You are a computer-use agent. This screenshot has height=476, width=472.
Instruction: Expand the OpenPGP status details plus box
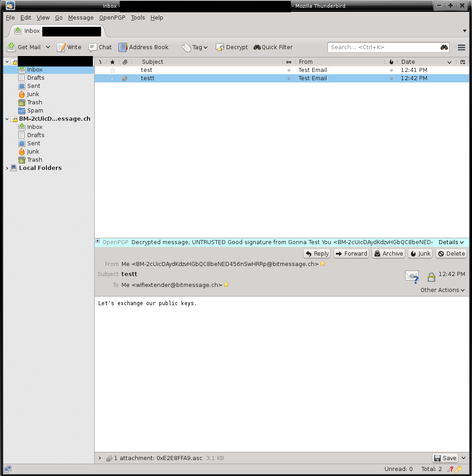coord(98,241)
